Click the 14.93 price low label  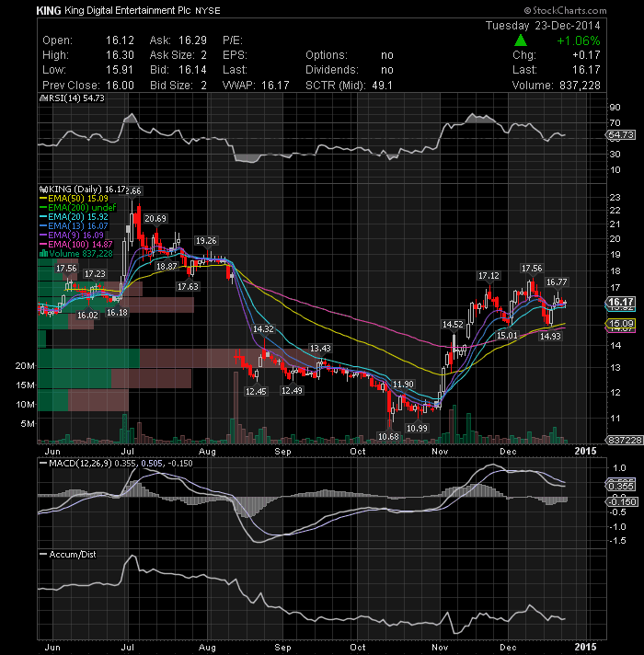550,336
